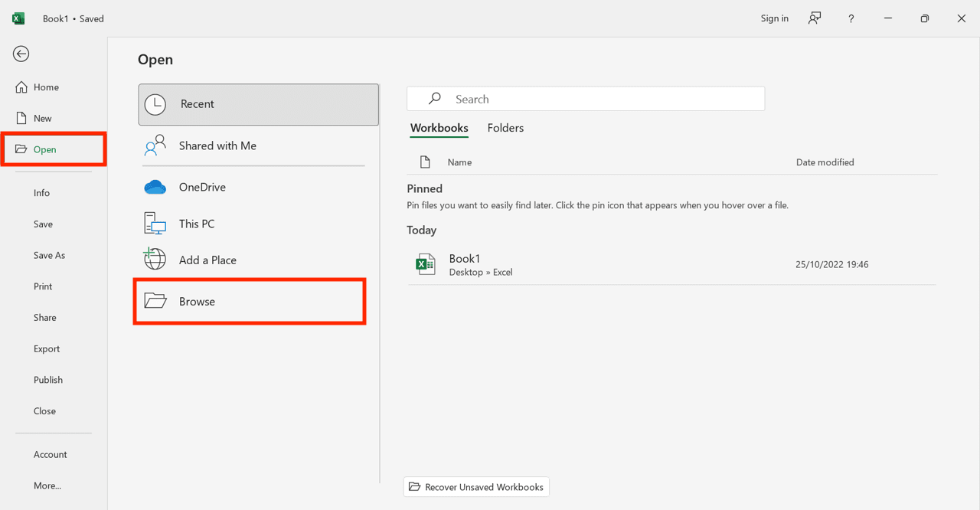Click the Shared with Me people icon
Screen dimensions: 980x510
pos(155,145)
